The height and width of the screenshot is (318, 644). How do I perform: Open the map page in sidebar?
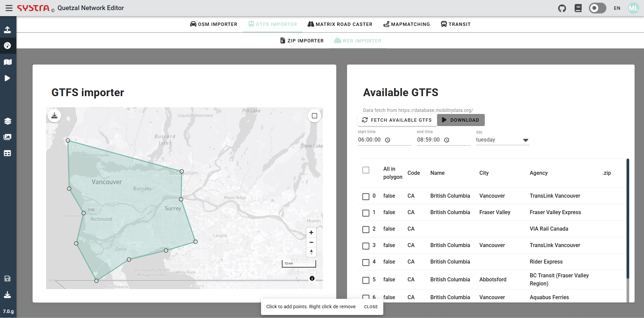pos(7,62)
